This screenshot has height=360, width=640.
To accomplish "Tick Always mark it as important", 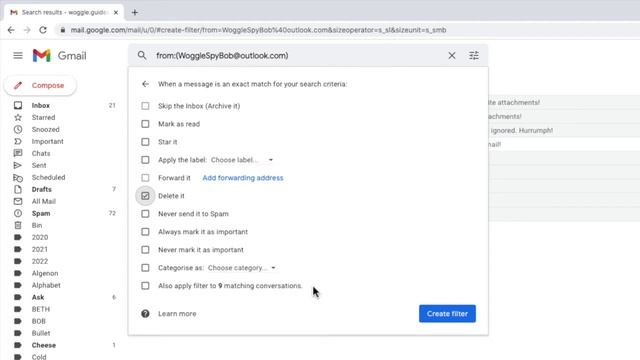I will coord(145,232).
